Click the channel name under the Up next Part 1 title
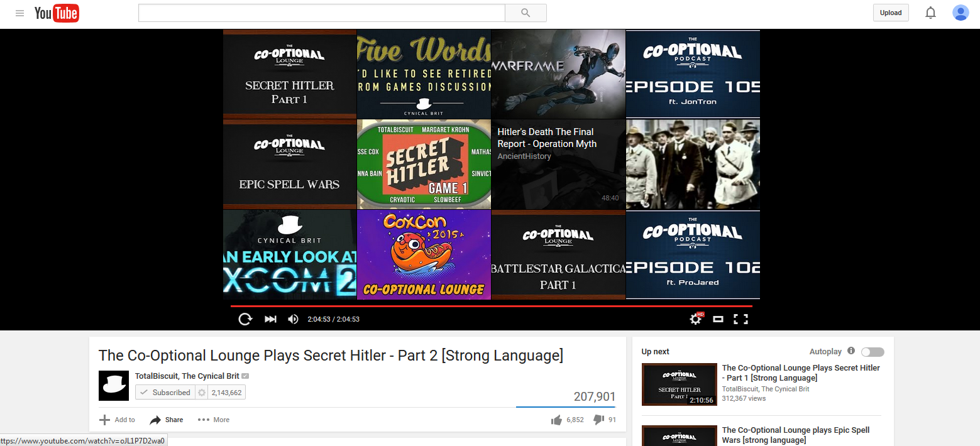 click(766, 389)
